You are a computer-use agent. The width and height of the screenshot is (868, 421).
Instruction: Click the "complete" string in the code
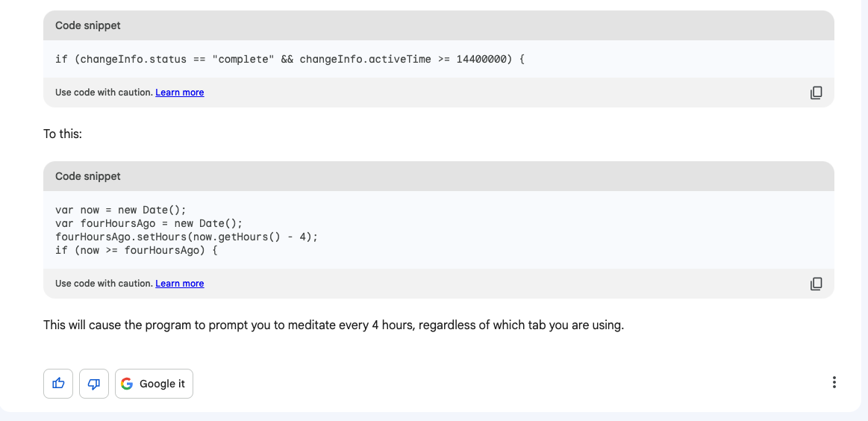point(243,59)
